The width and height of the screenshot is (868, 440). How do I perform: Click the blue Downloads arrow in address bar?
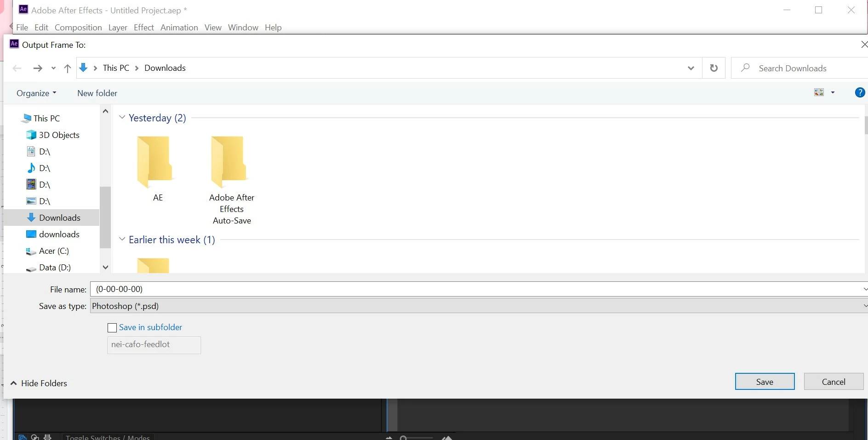pyautogui.click(x=83, y=68)
